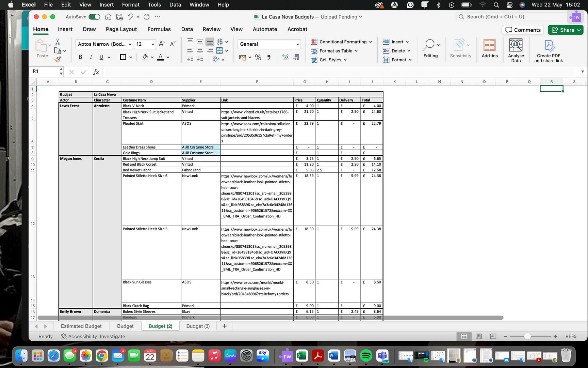Click the Home icon in title bar
Viewport: 588px width, 368px height.
click(x=108, y=17)
